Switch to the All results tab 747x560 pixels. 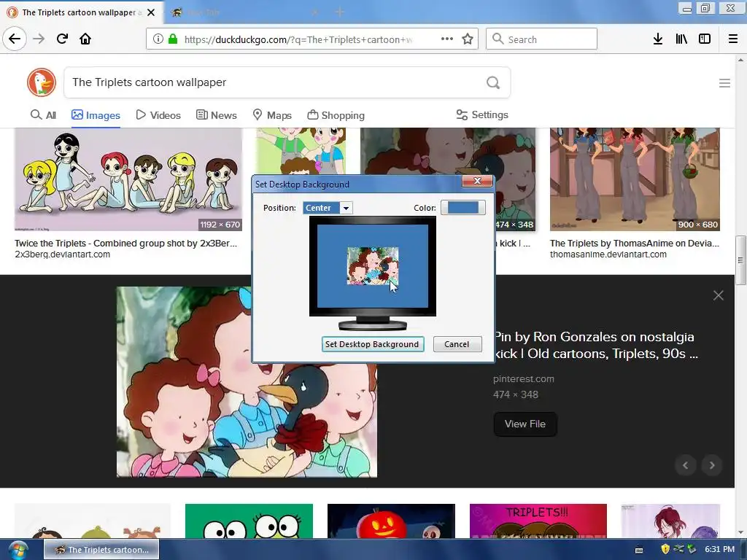tap(43, 114)
